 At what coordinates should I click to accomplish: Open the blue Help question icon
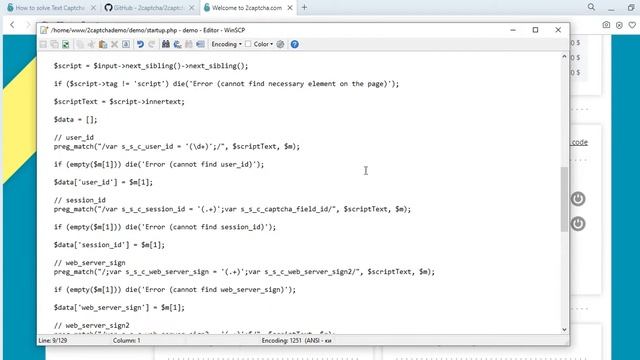pyautogui.click(x=295, y=44)
